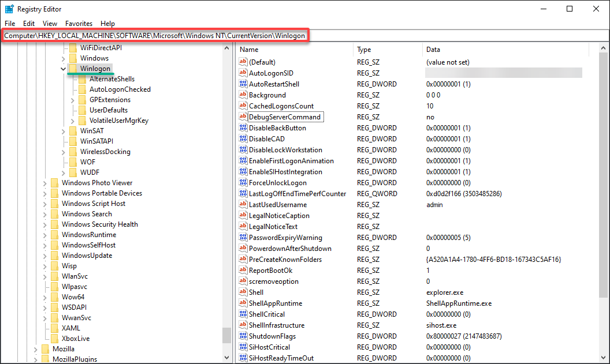This screenshot has height=364, width=610.
Task: Click the DWORD icon beside PasswordExpiryWarning
Action: [243, 237]
